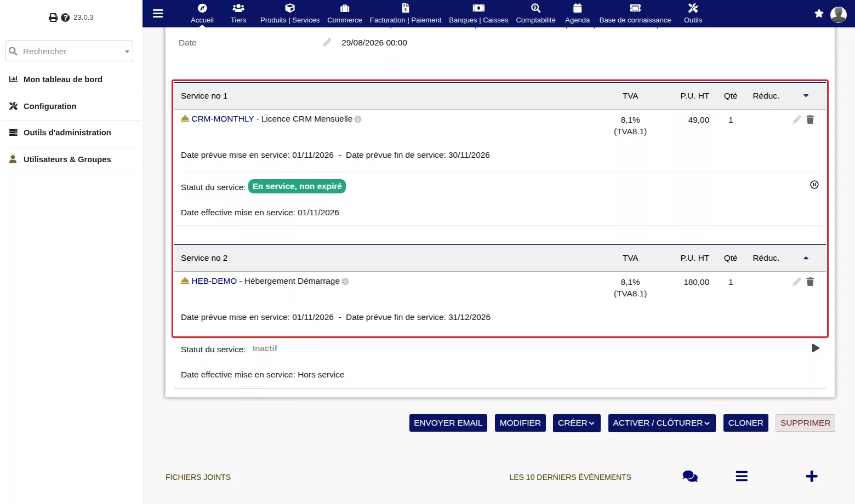Activate the inactive HEB-DEMO service

816,348
